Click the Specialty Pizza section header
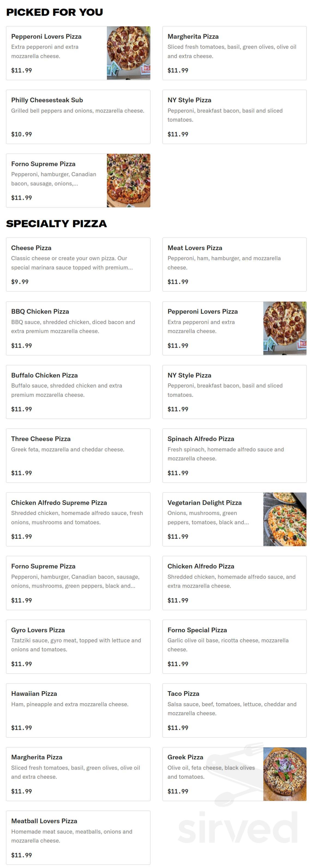The height and width of the screenshot is (868, 314). [56, 223]
